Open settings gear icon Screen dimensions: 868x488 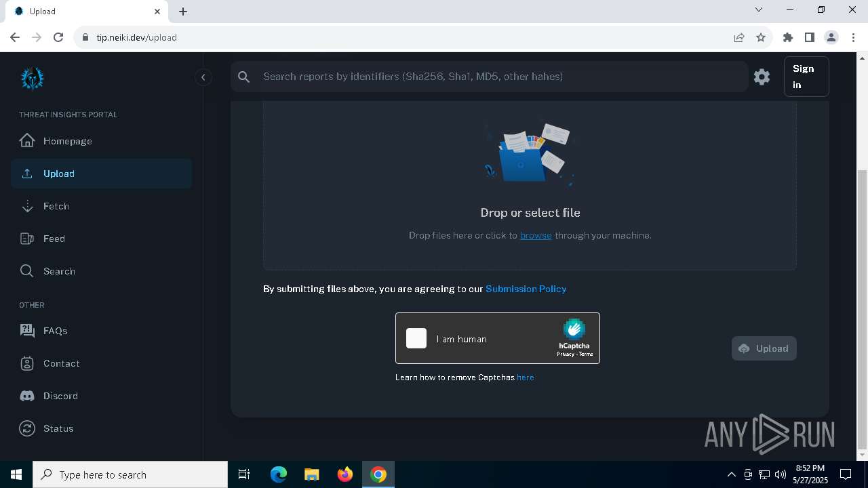coord(762,77)
